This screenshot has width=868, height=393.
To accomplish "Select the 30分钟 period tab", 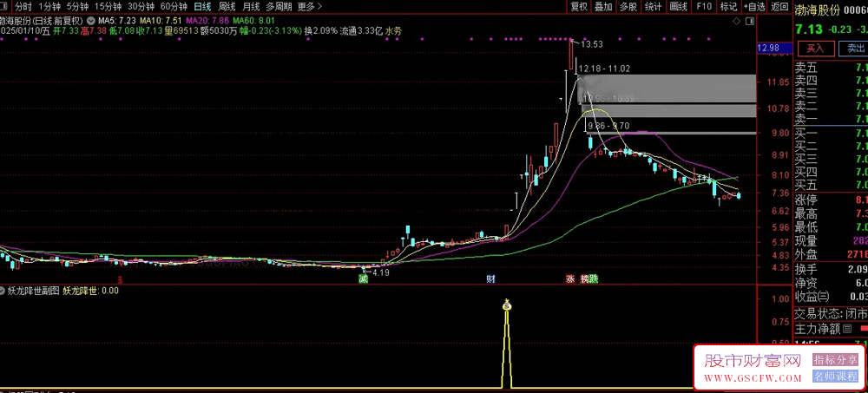I will 141,7.
